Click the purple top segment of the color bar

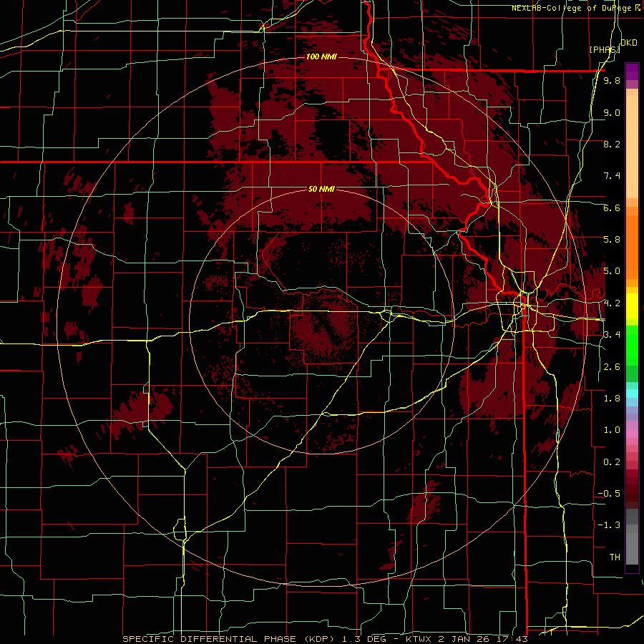click(x=632, y=72)
